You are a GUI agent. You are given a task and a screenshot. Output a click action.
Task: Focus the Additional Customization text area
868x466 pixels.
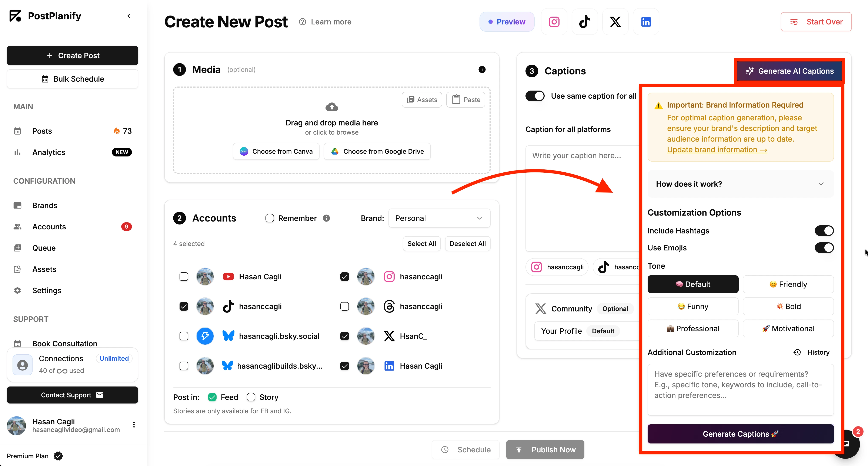pyautogui.click(x=740, y=390)
